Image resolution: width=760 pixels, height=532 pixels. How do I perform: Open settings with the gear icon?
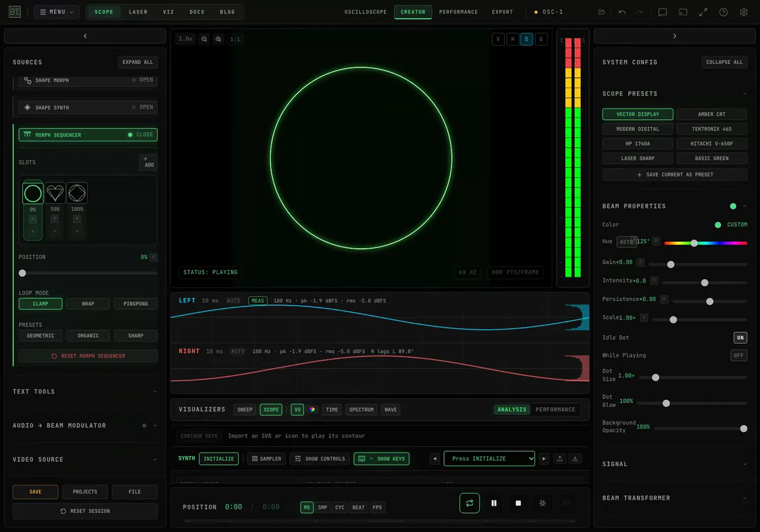pos(743,12)
